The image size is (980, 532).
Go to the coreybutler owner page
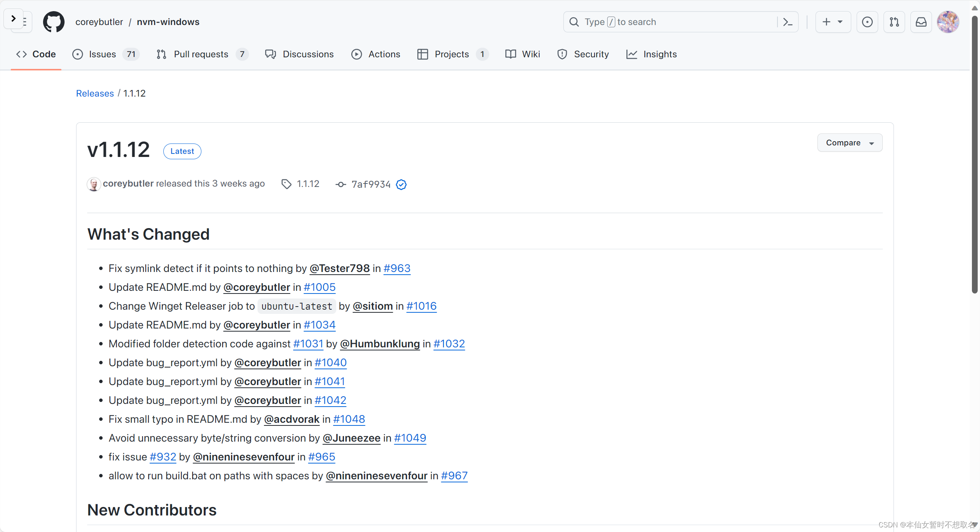tap(99, 22)
